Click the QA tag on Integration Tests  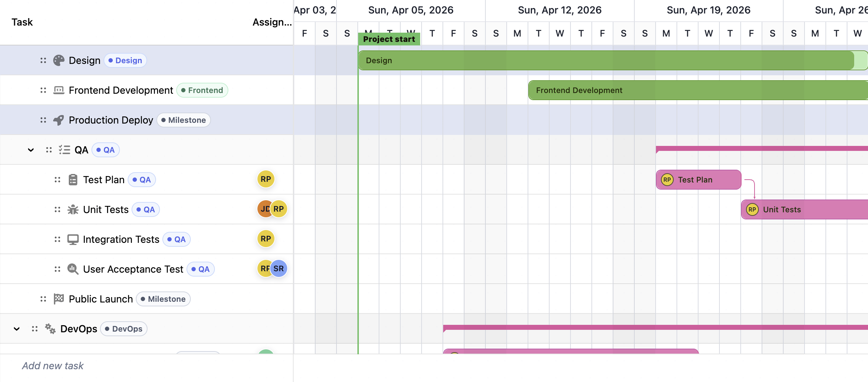[x=177, y=239]
